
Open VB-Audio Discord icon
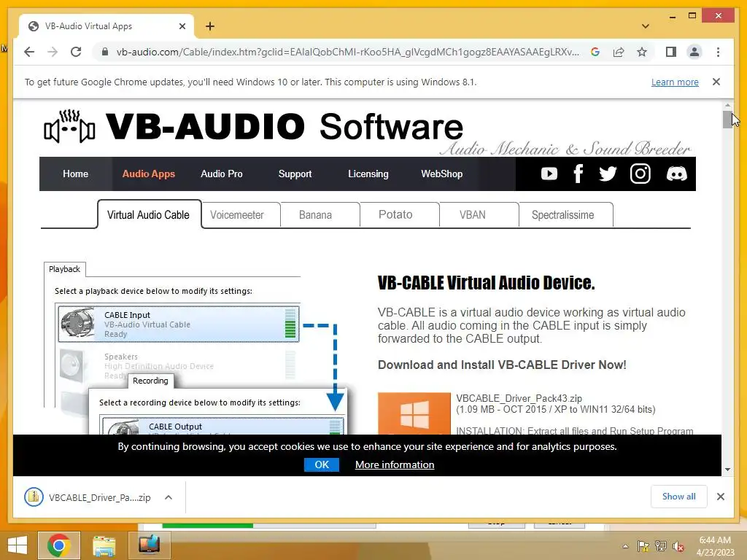point(676,174)
